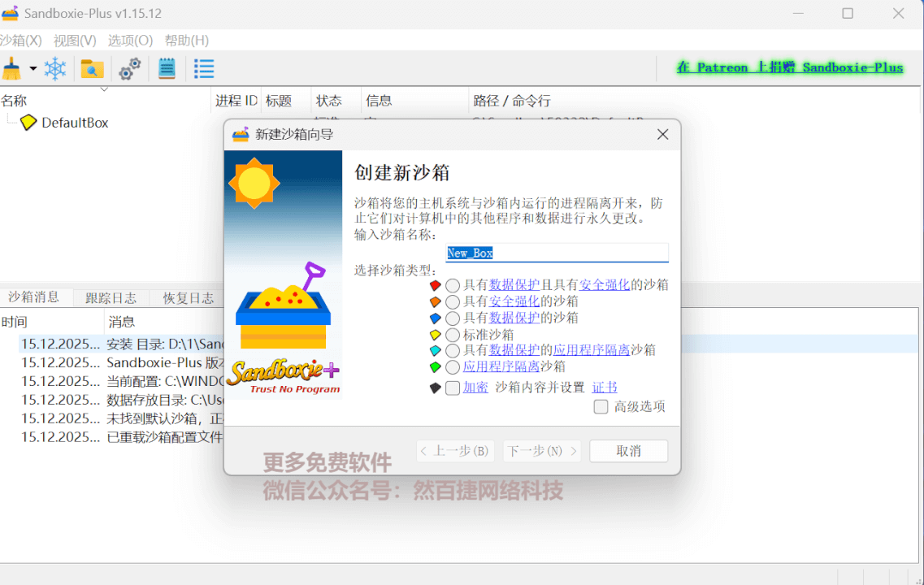Select the 应用程序隔离沙箱 radio option
The width and height of the screenshot is (924, 585).
tap(453, 366)
